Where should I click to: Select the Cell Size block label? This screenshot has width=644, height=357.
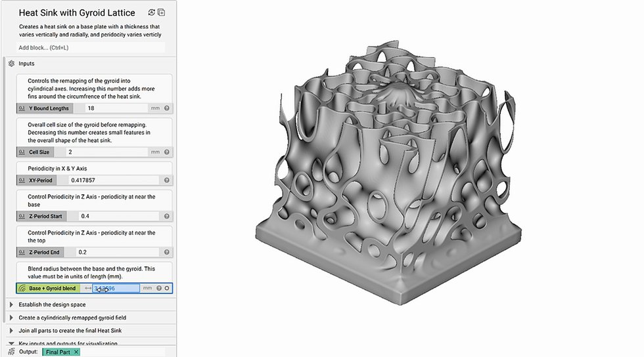pyautogui.click(x=39, y=152)
